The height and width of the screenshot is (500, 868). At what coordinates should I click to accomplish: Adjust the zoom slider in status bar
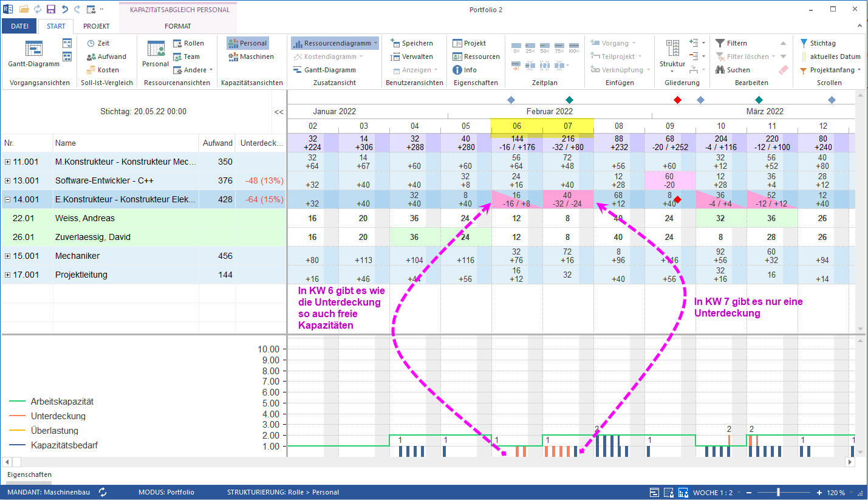(778, 492)
